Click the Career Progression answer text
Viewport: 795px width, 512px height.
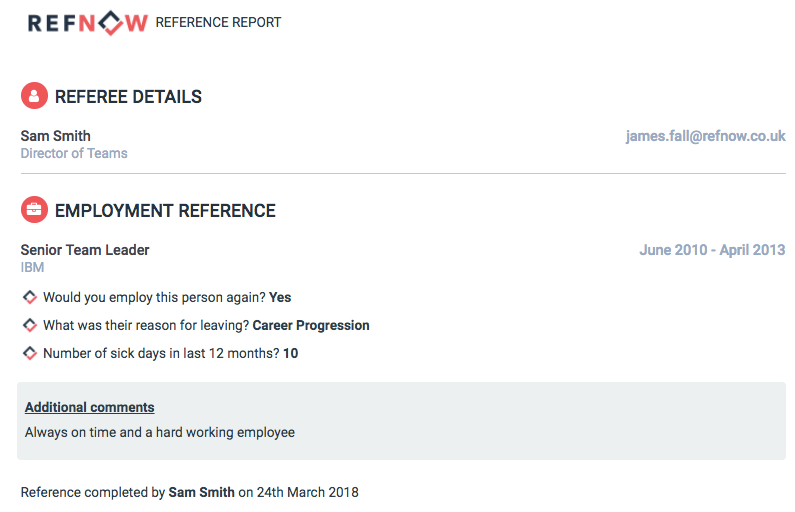pos(311,325)
